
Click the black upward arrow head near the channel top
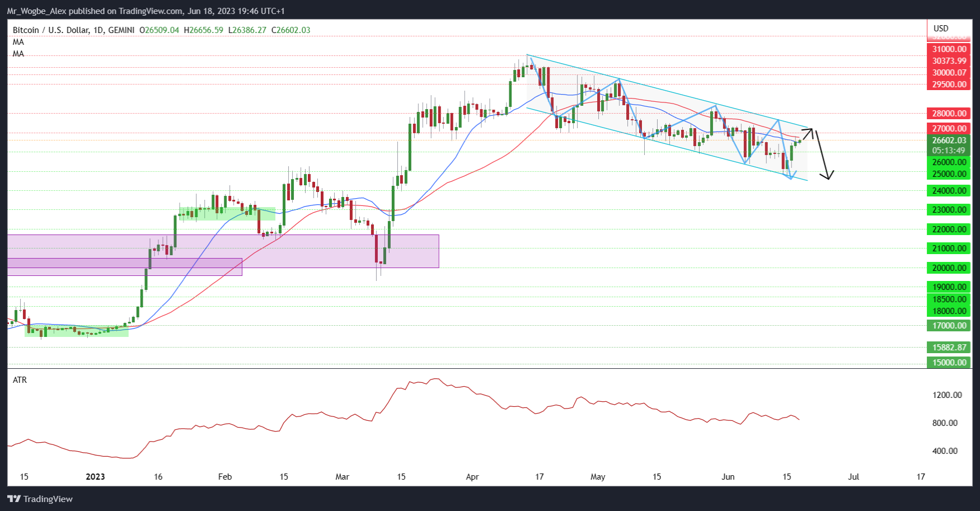point(809,132)
